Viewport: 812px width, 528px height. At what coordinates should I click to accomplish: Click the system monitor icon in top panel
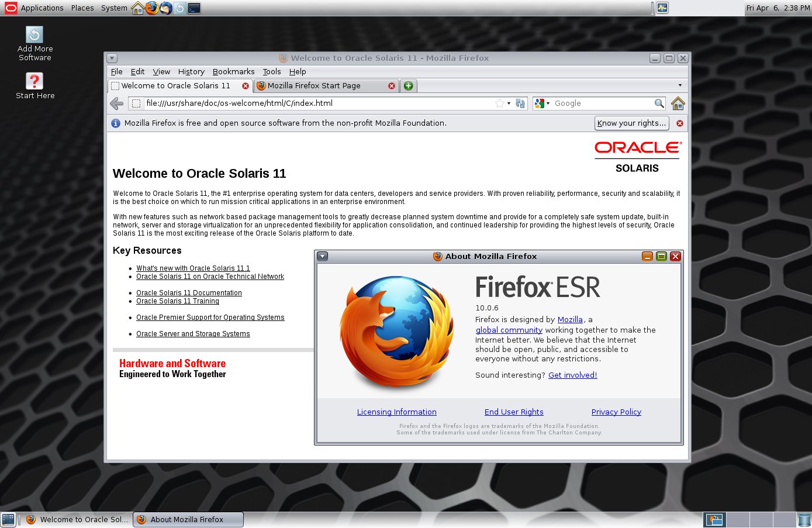coord(662,8)
